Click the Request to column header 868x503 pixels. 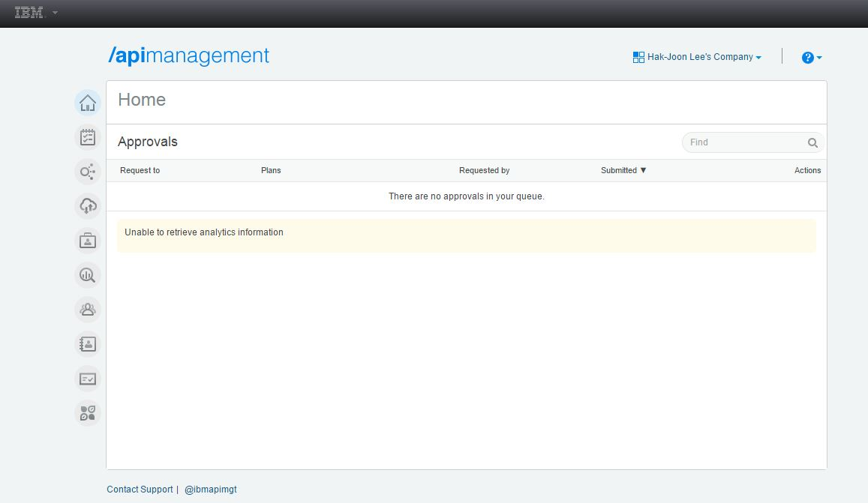(140, 170)
